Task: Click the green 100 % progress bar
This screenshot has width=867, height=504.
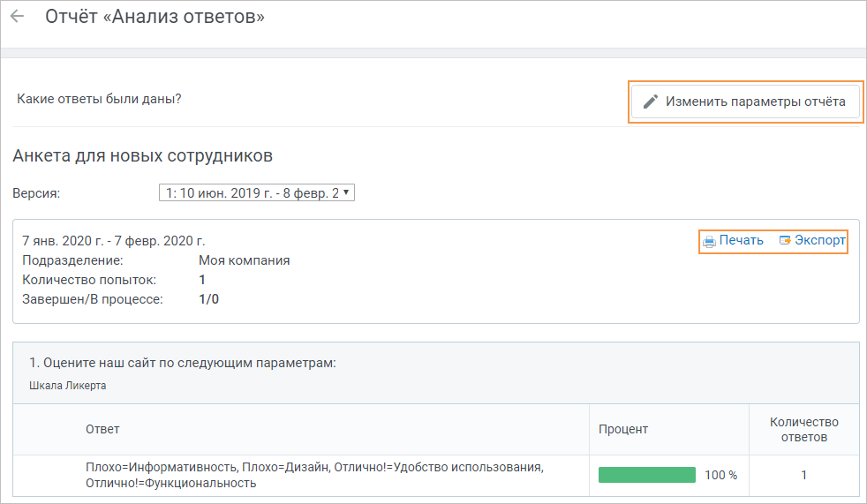Action: tap(647, 475)
